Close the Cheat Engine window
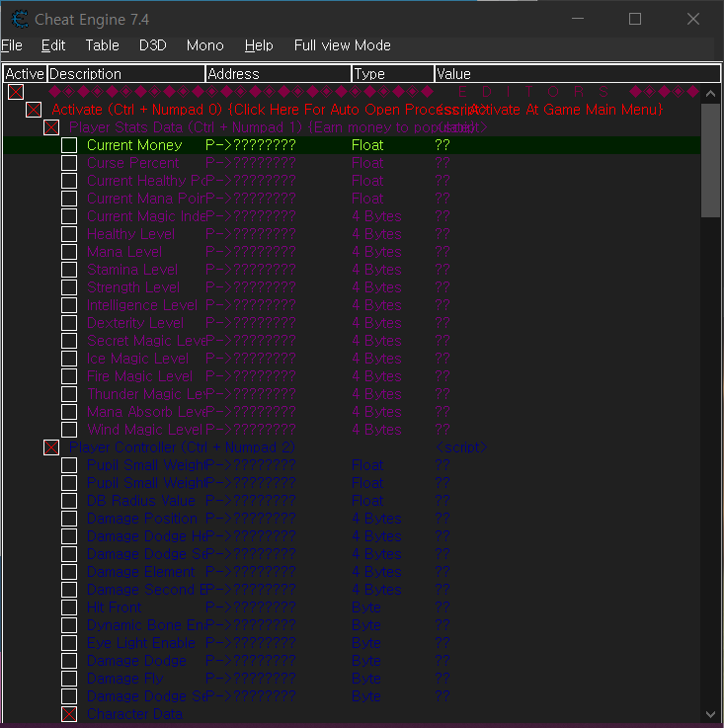This screenshot has height=728, width=724. coord(692,19)
